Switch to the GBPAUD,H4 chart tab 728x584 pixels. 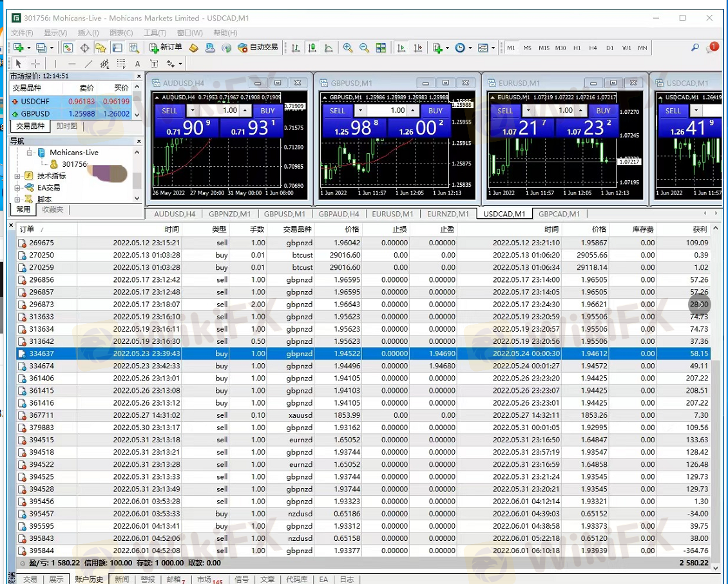point(339,214)
